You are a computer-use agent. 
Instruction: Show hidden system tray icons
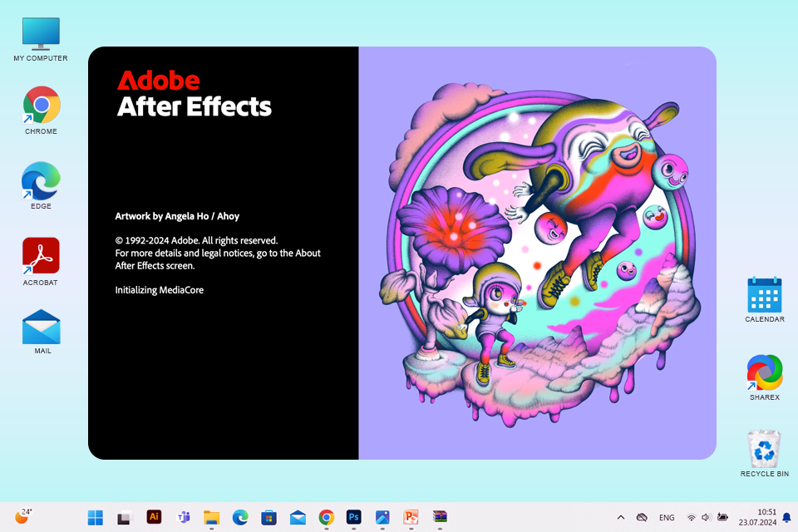click(620, 517)
